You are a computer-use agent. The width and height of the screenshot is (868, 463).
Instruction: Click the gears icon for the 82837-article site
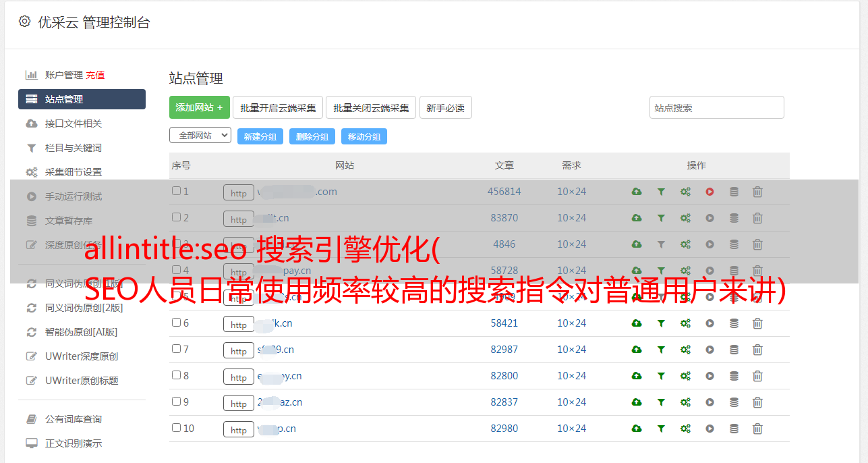click(685, 402)
